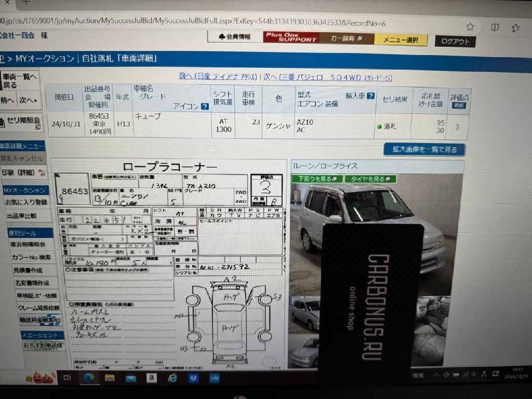Click 拡大画像を一覧で見る button
This screenshot has height=399, width=532.
click(x=424, y=150)
